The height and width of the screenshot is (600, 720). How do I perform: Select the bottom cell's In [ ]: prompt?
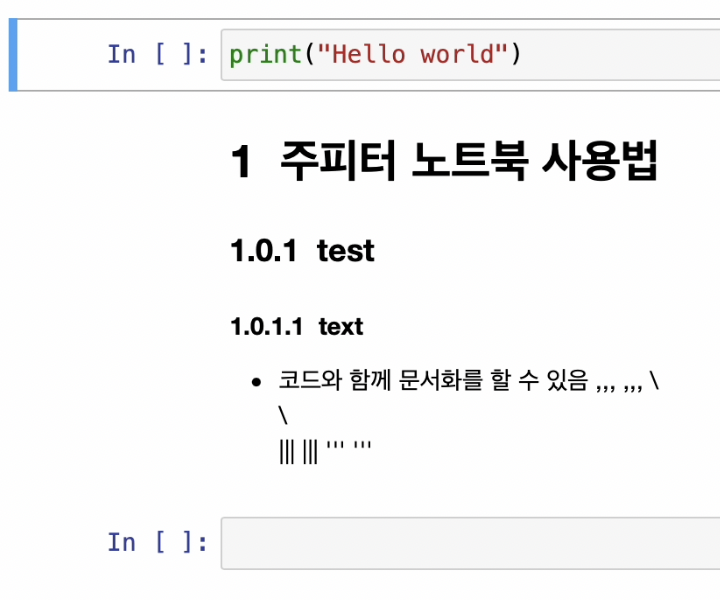(x=158, y=542)
